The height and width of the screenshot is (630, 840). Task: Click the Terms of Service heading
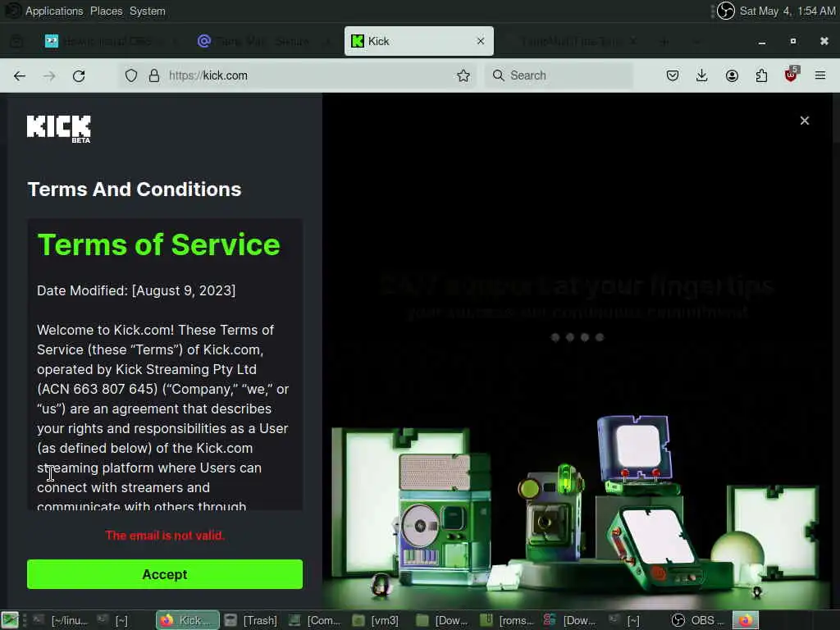pyautogui.click(x=158, y=244)
